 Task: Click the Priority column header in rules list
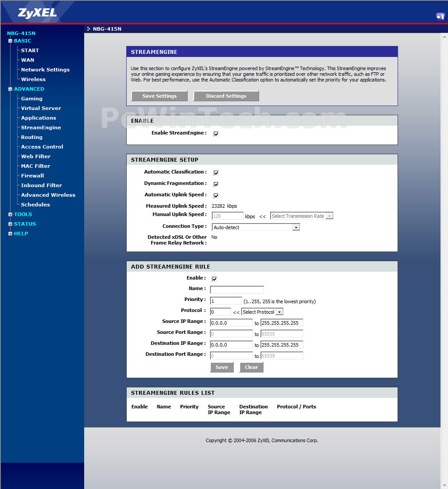point(189,407)
